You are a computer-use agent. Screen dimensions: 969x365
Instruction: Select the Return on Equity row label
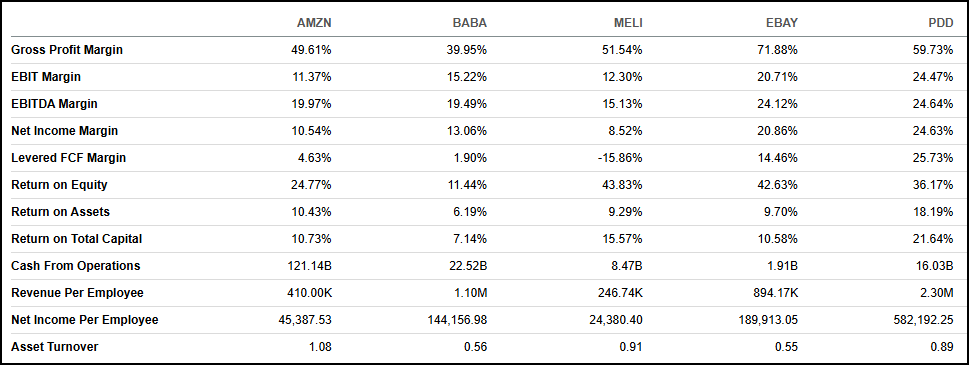[59, 185]
